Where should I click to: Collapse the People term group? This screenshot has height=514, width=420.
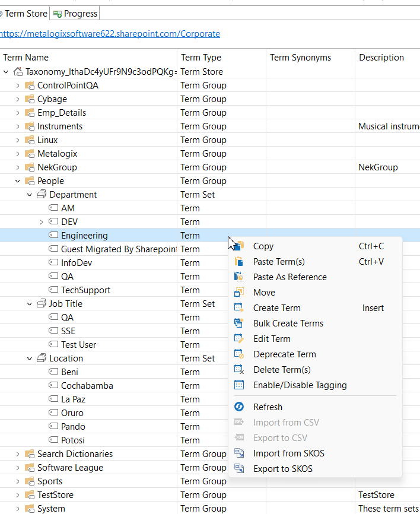click(x=17, y=181)
